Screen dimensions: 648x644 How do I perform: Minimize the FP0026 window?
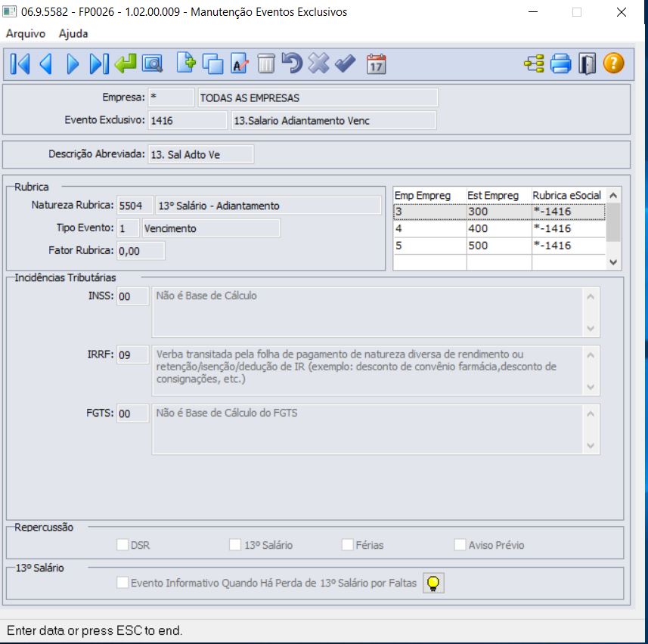tap(533, 12)
